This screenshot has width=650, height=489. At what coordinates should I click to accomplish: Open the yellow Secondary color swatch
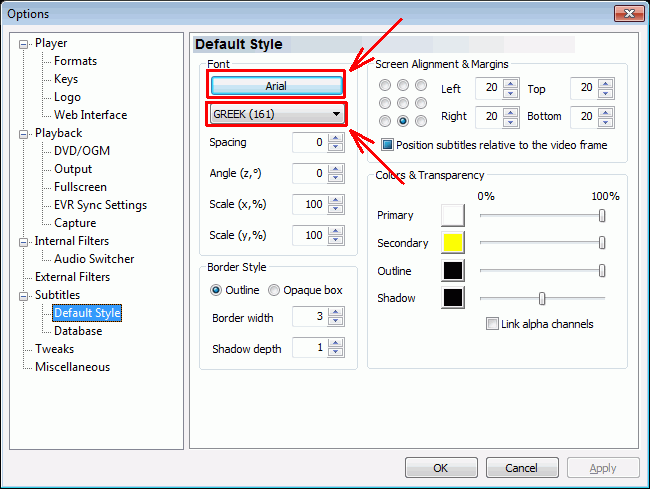tap(453, 242)
